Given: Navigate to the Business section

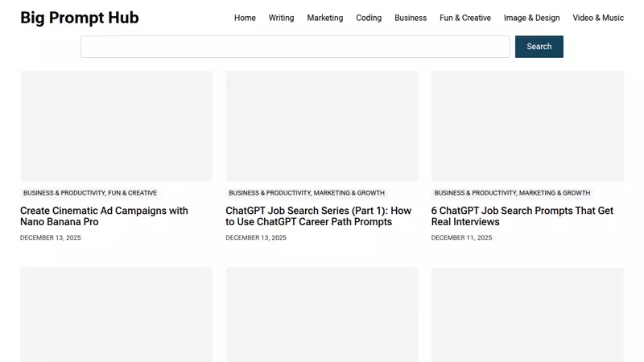Looking at the screenshot, I should point(411,18).
